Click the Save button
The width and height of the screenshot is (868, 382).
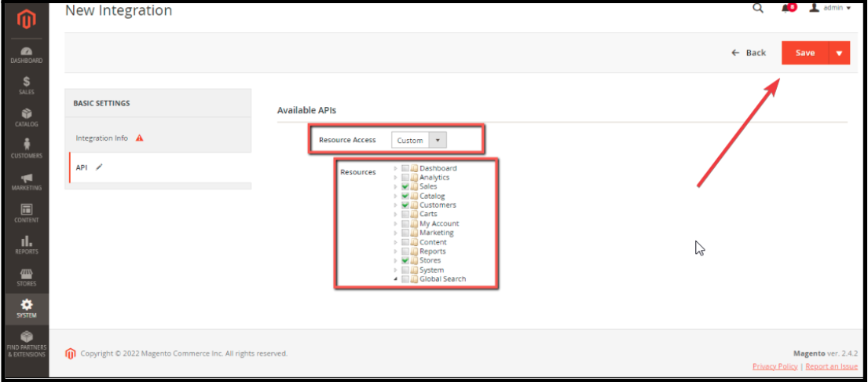pos(805,53)
